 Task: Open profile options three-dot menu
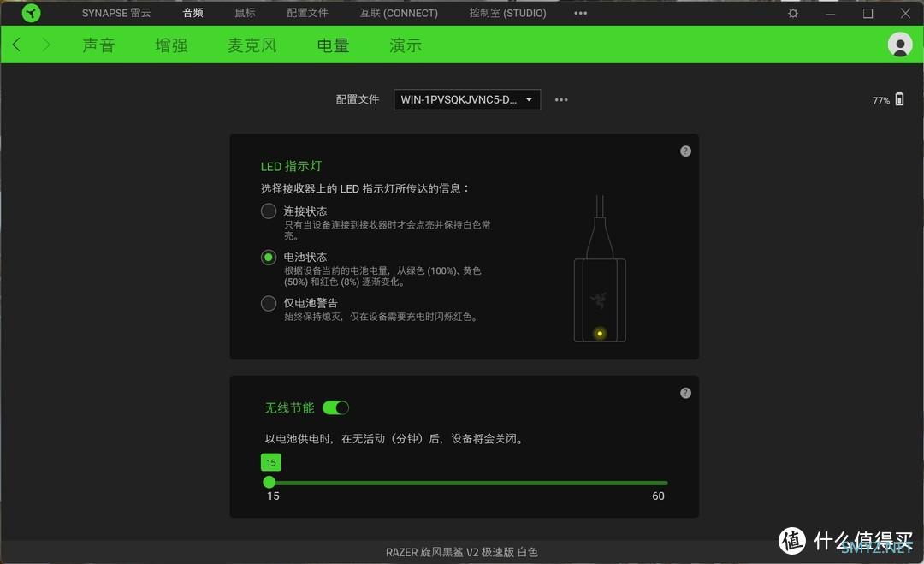[561, 99]
